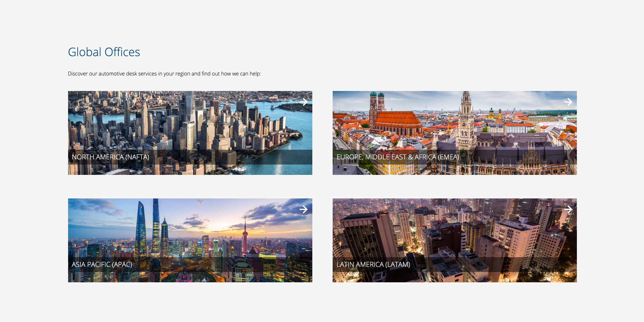This screenshot has height=322, width=644.
Task: Select the LATIN AMERICA (LATAM) label
Action: click(373, 265)
